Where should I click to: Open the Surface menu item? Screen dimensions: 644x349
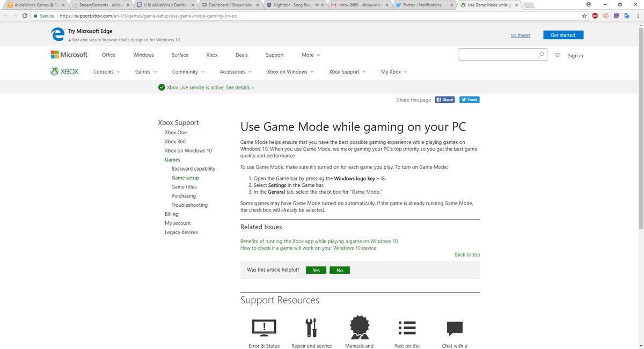(x=180, y=55)
